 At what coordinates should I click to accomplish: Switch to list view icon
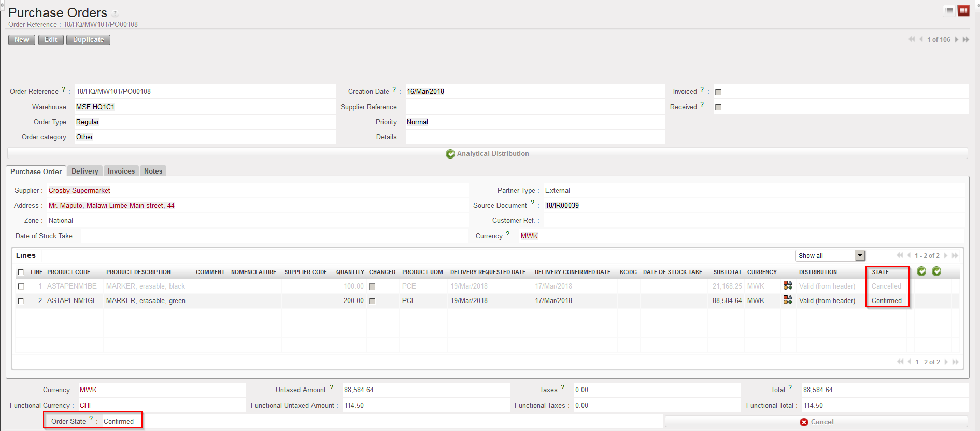pyautogui.click(x=949, y=11)
